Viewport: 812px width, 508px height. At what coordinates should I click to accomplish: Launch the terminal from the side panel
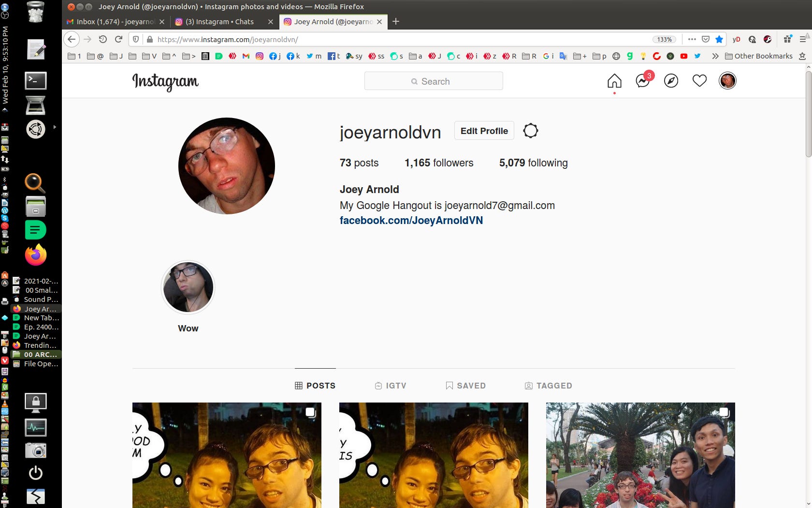point(36,80)
